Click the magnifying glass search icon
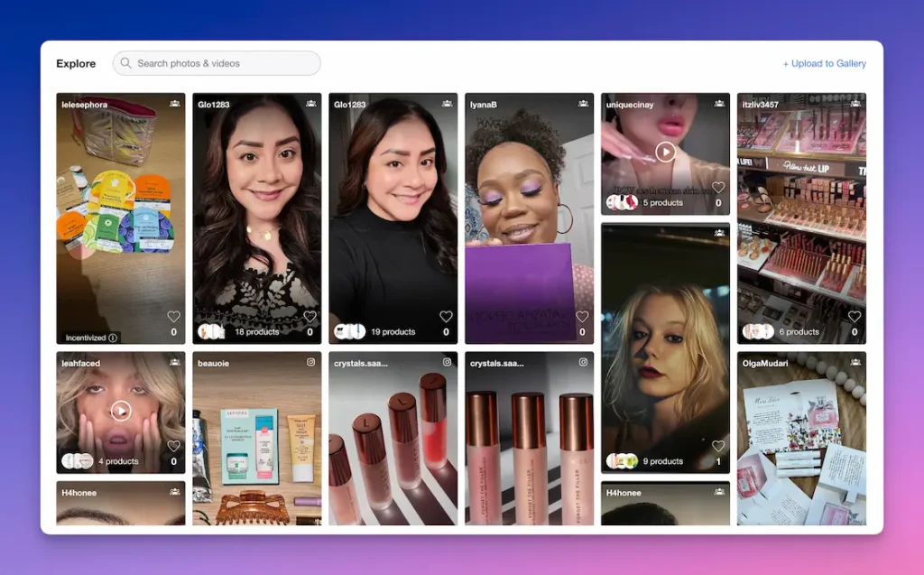924x575 pixels. (x=125, y=63)
